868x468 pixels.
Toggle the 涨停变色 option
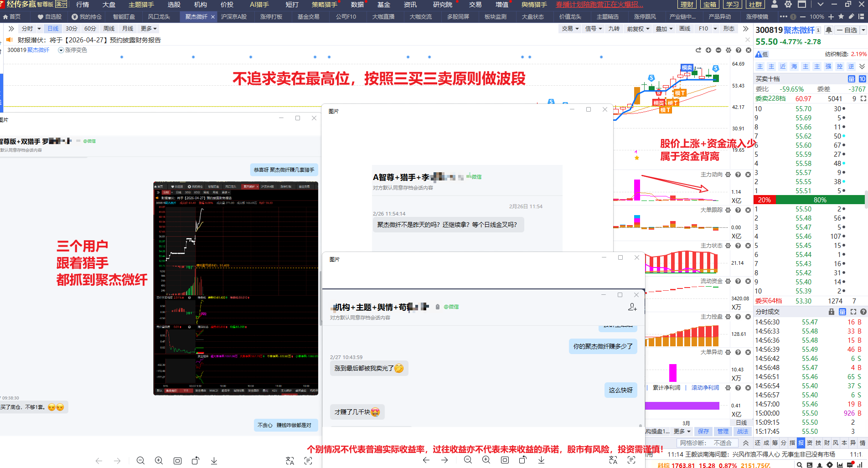coord(72,50)
